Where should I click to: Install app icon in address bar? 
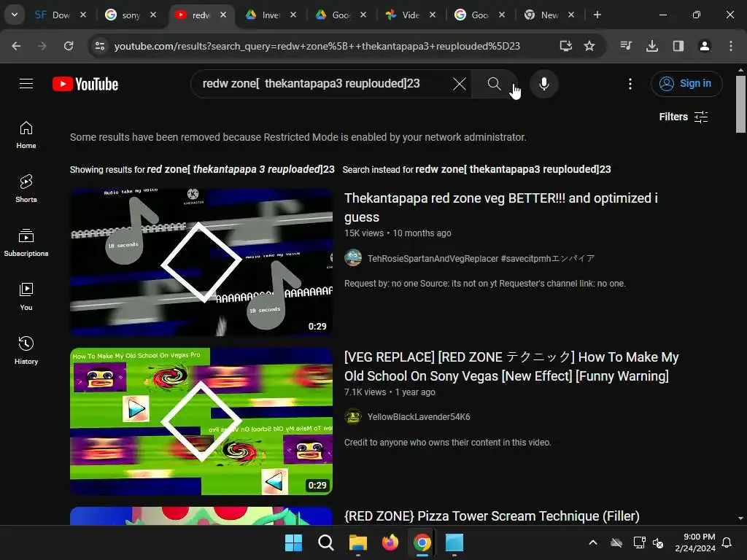pyautogui.click(x=566, y=46)
